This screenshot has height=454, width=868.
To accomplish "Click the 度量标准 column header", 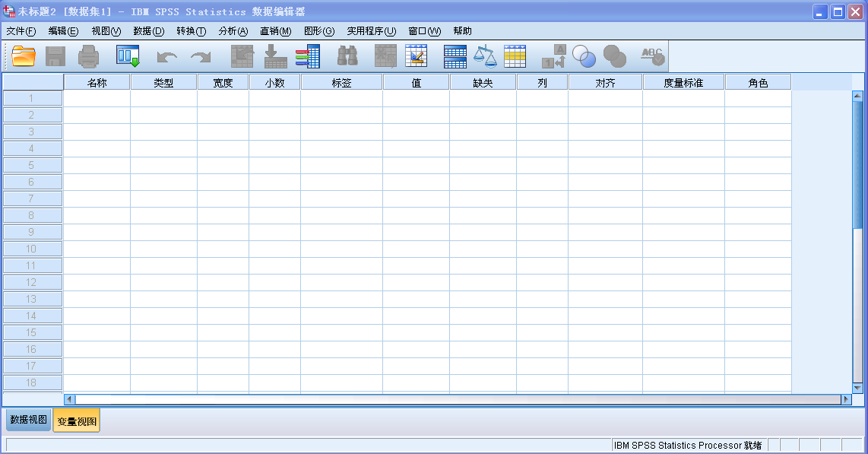I will [x=683, y=82].
